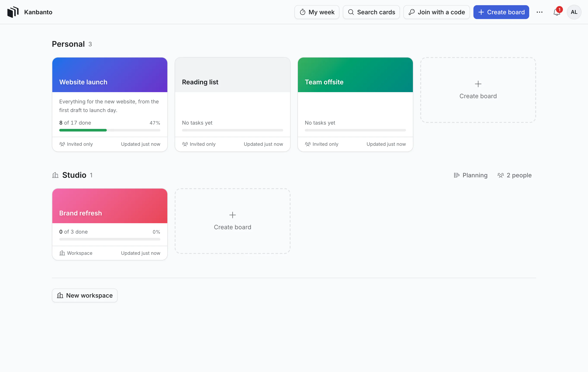This screenshot has width=588, height=372.
Task: Click the people icon on Team offsite card
Action: (x=308, y=144)
